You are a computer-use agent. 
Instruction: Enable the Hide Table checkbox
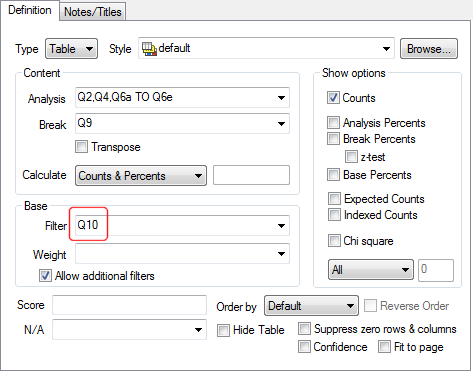point(223,330)
